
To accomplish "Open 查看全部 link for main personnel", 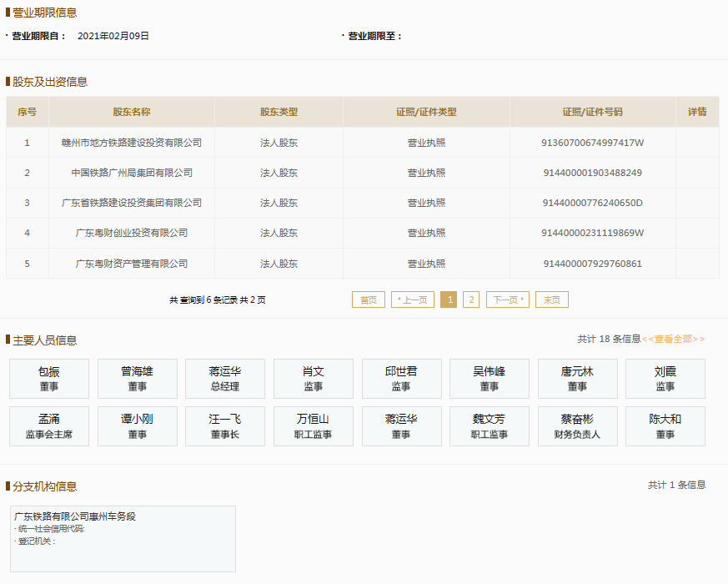I will click(673, 340).
